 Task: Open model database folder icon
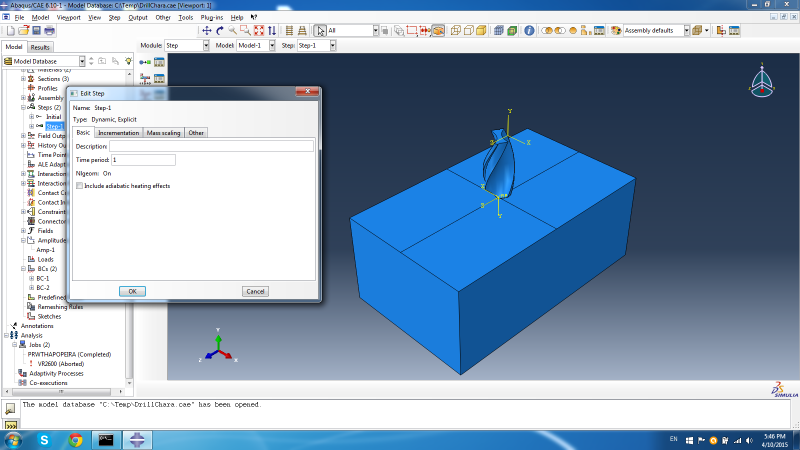(x=23, y=31)
